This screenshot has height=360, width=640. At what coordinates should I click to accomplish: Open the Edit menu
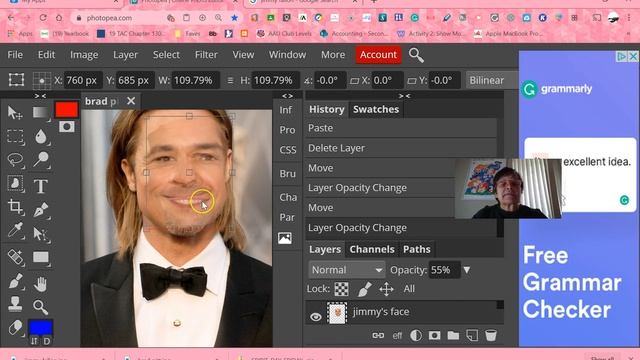click(x=46, y=55)
